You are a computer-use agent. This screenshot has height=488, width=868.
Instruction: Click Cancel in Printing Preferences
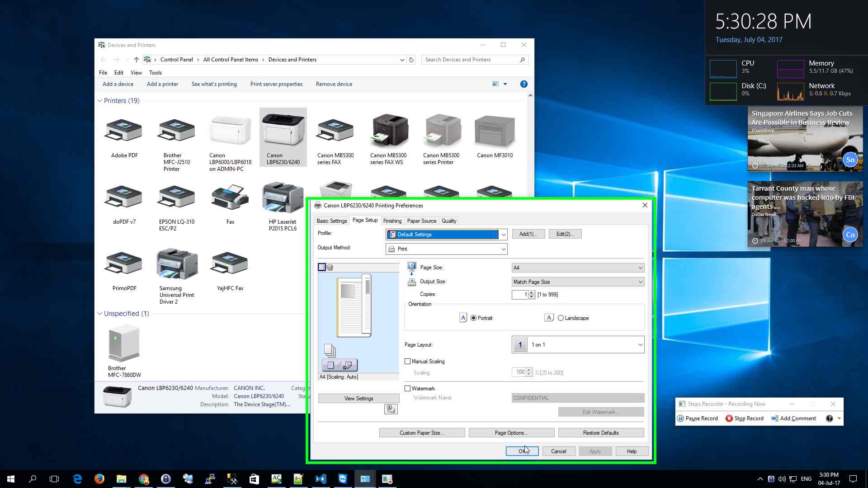[x=558, y=451]
